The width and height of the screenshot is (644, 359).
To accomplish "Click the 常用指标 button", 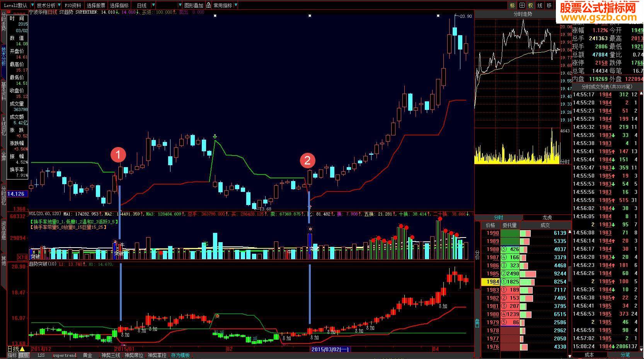I will [223, 5].
